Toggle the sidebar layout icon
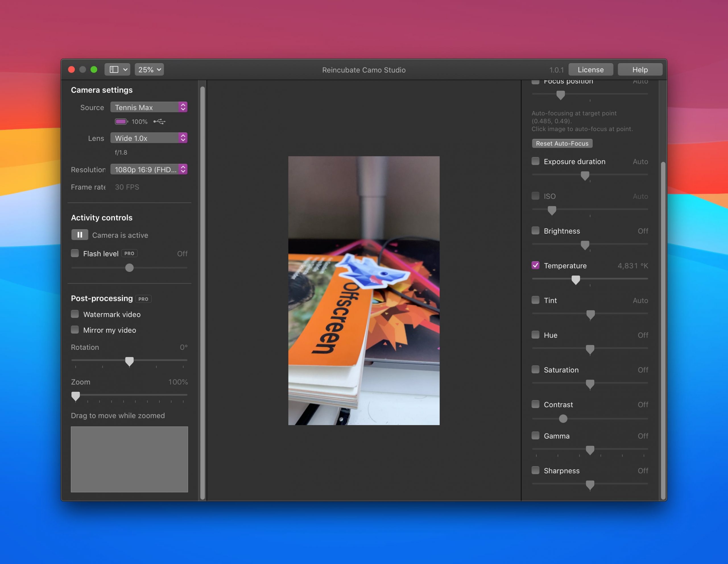728x564 pixels. 114,69
